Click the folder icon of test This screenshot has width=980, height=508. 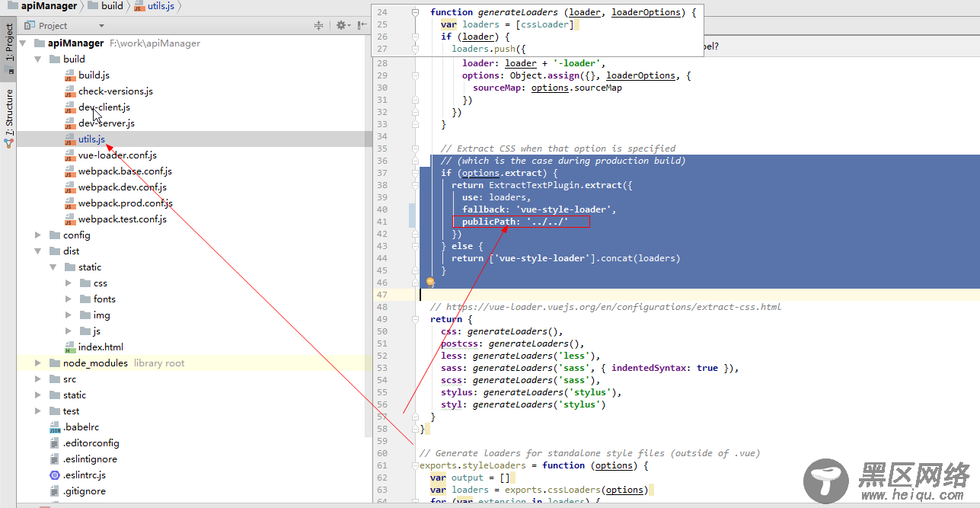coord(54,411)
